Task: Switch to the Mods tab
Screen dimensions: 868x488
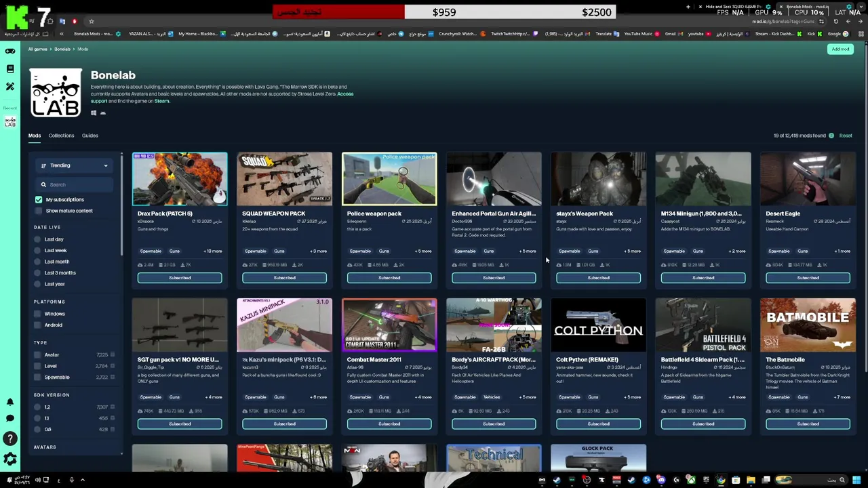Action: [35, 136]
